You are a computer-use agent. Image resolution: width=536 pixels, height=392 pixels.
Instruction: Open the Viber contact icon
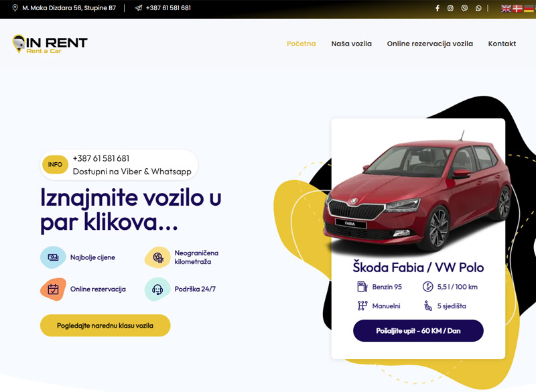[464, 8]
